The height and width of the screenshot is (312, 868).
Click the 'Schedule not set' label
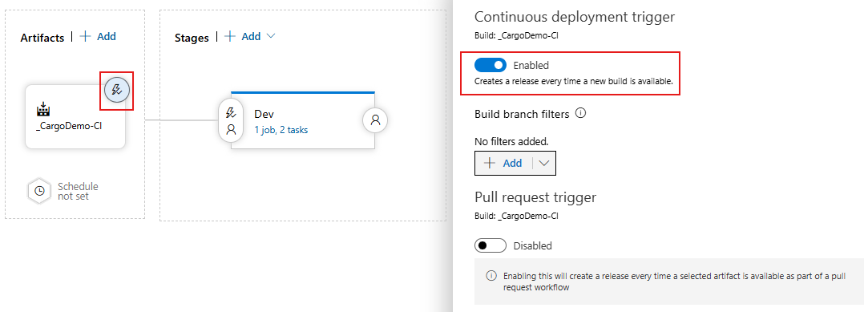tap(78, 191)
